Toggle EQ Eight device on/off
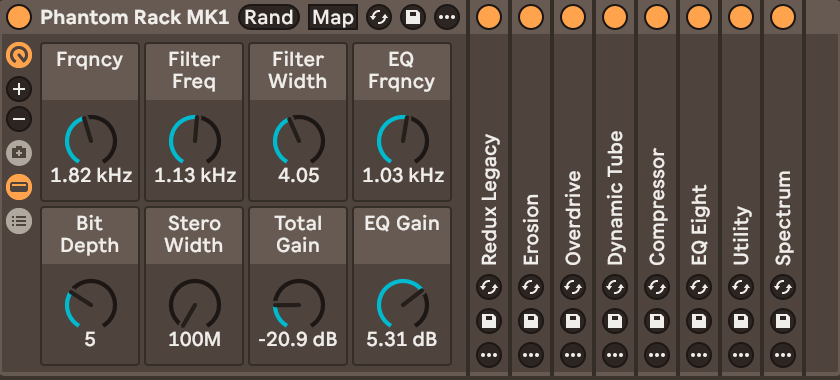This screenshot has height=380, width=840. tap(699, 17)
